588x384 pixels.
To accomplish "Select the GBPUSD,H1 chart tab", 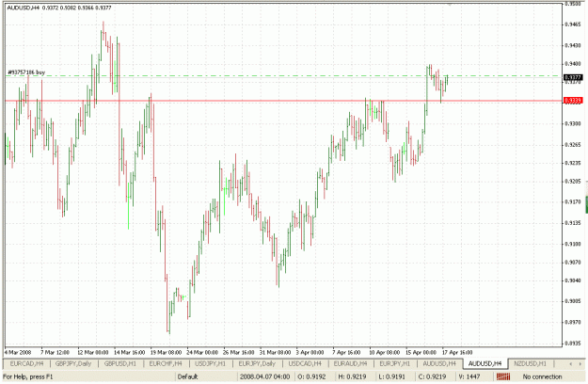I will [120, 363].
